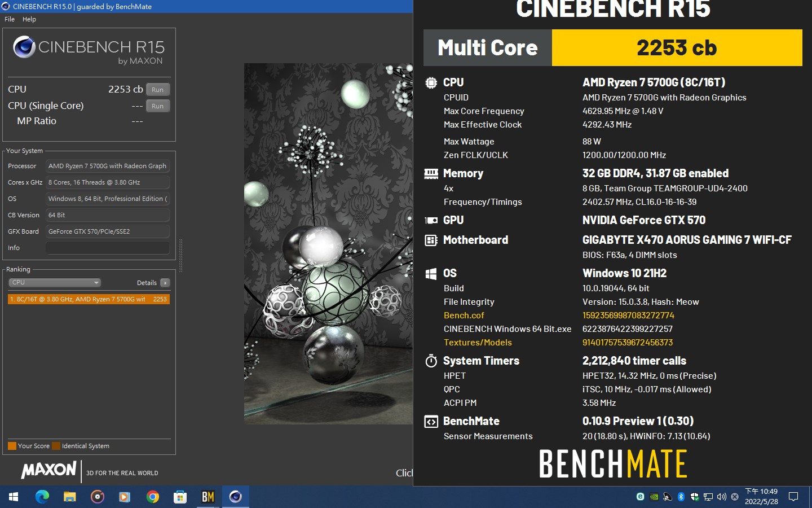The height and width of the screenshot is (508, 812).
Task: Click the Memory module icon in BenchMate
Action: click(x=431, y=174)
